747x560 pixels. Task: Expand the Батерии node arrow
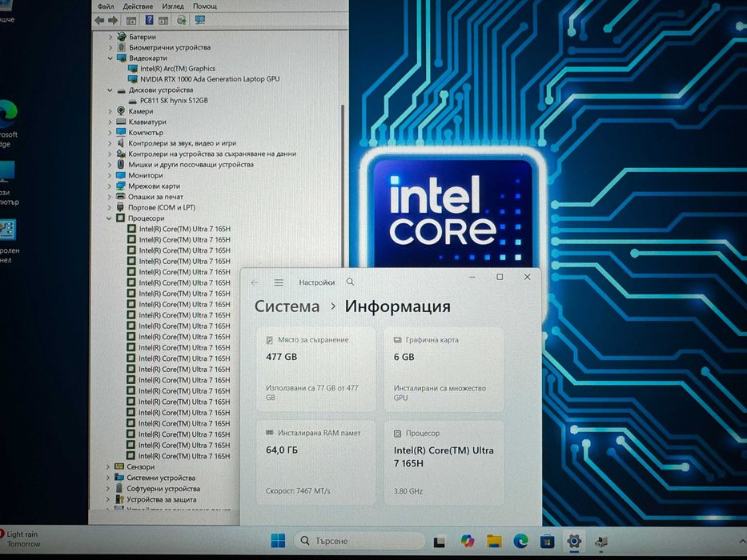110,37
